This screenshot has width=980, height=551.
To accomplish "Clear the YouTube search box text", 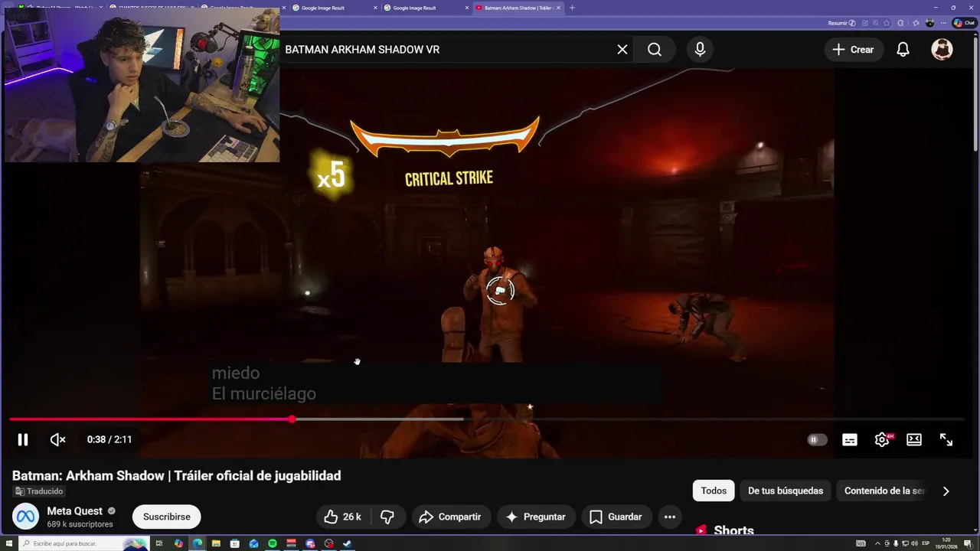I will coord(622,49).
